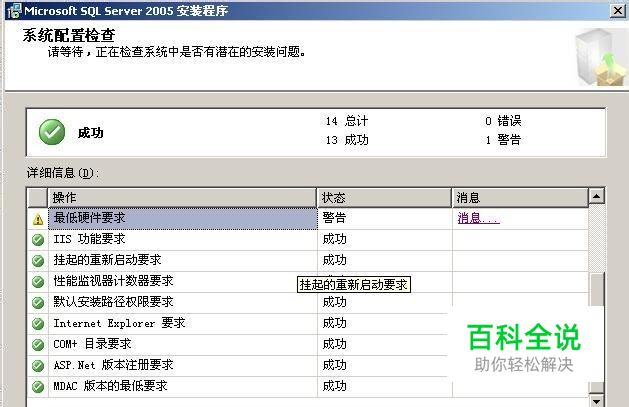Click the blank header cell above status icons
The height and width of the screenshot is (407, 629).
click(x=38, y=198)
